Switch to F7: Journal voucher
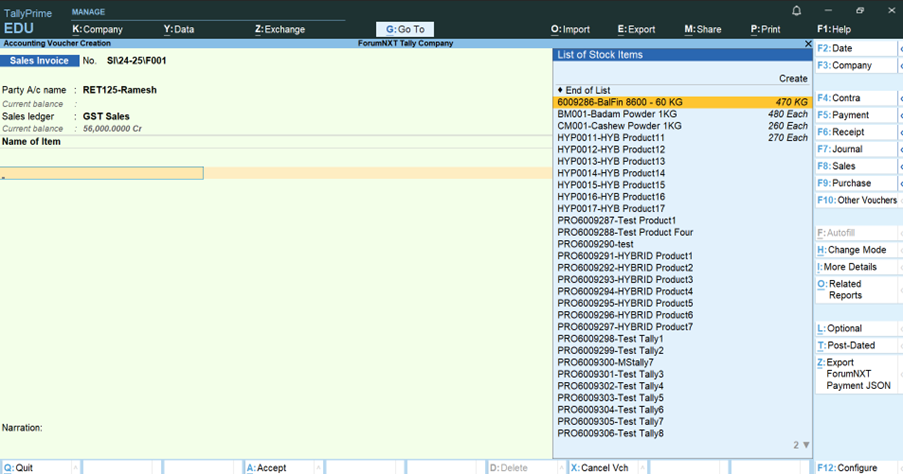903x474 pixels. [x=856, y=149]
